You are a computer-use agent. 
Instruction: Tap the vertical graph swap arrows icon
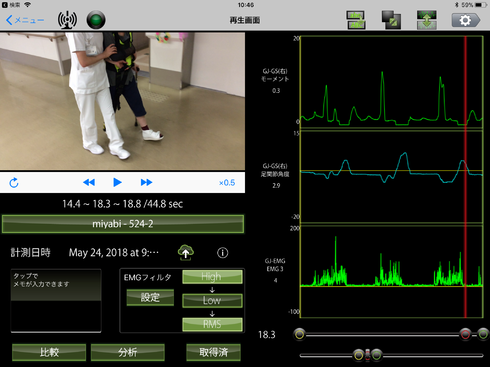coord(427,20)
